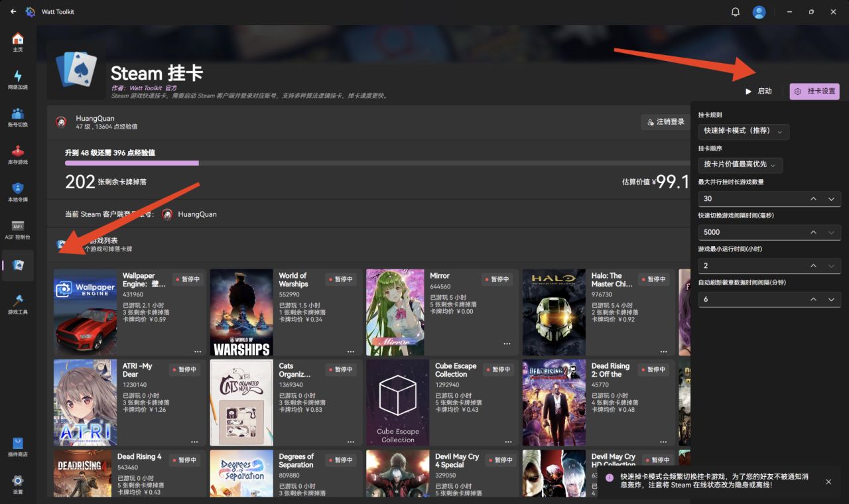
Task: Dismiss the 快速掉卡模式 notification
Action: click(x=828, y=481)
